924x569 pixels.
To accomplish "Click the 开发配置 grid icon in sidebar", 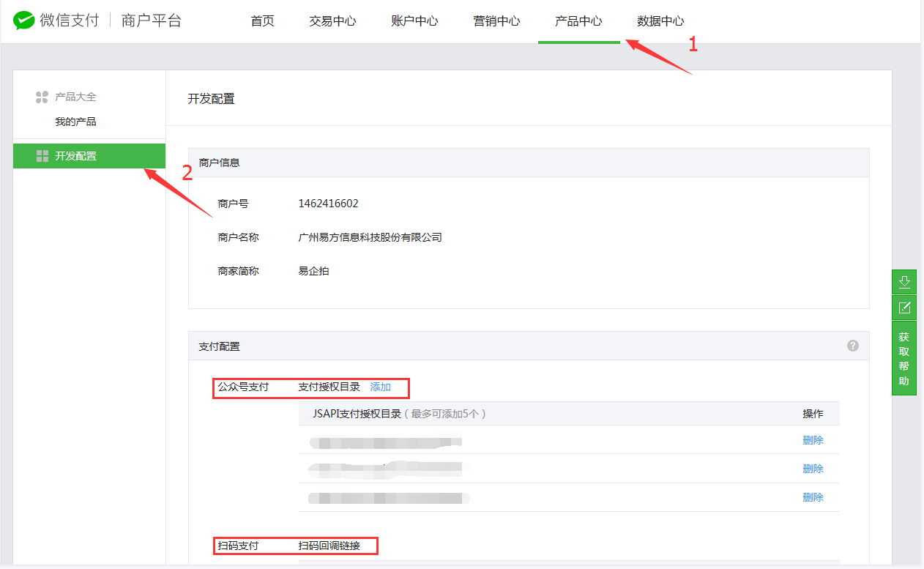I will coord(42,156).
